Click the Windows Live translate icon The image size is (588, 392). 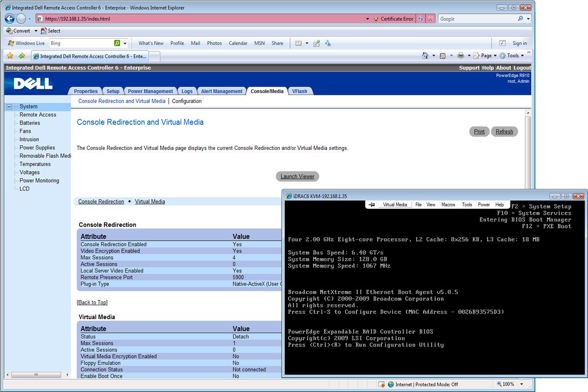coord(328,43)
